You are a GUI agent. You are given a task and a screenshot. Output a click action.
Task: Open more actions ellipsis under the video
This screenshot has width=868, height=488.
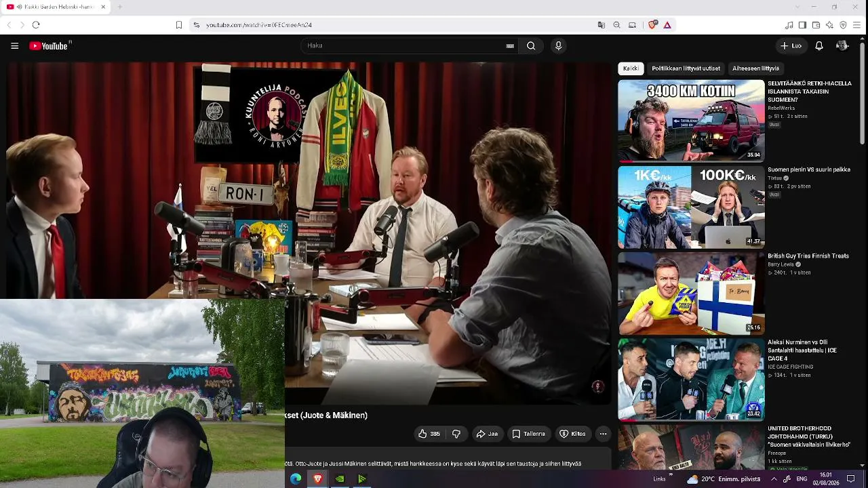(x=603, y=434)
